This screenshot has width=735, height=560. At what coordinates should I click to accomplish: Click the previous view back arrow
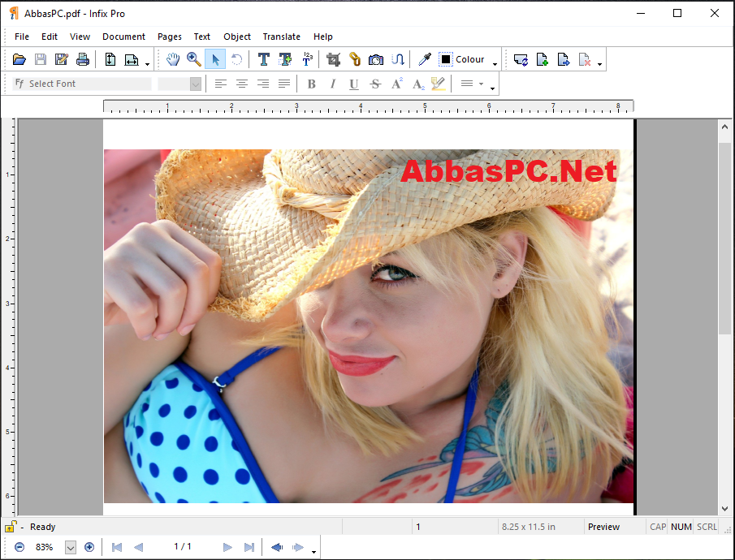277,547
